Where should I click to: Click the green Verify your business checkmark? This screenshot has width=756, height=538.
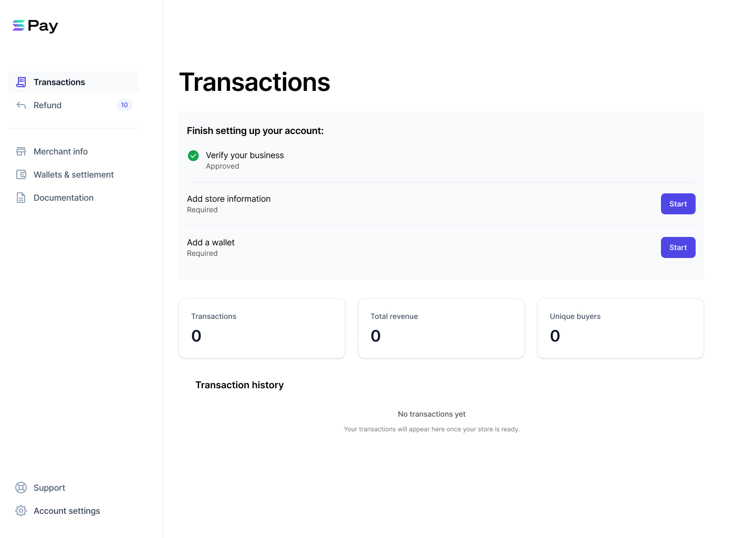(193, 156)
